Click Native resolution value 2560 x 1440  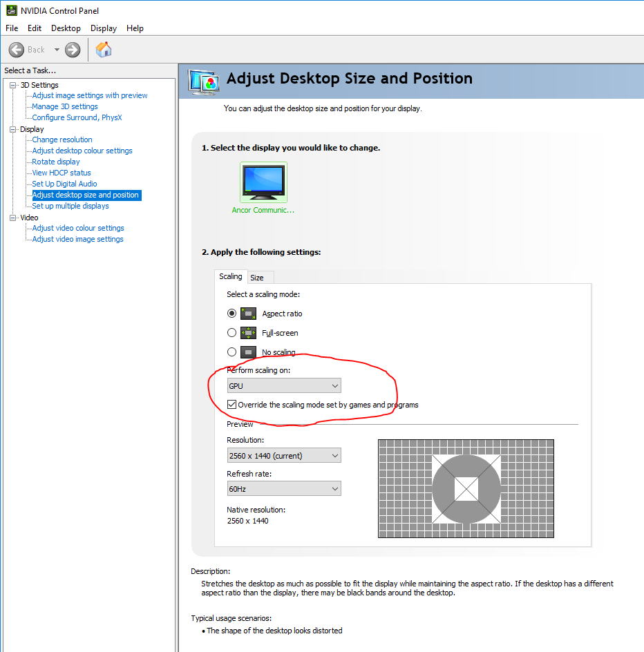coord(248,521)
